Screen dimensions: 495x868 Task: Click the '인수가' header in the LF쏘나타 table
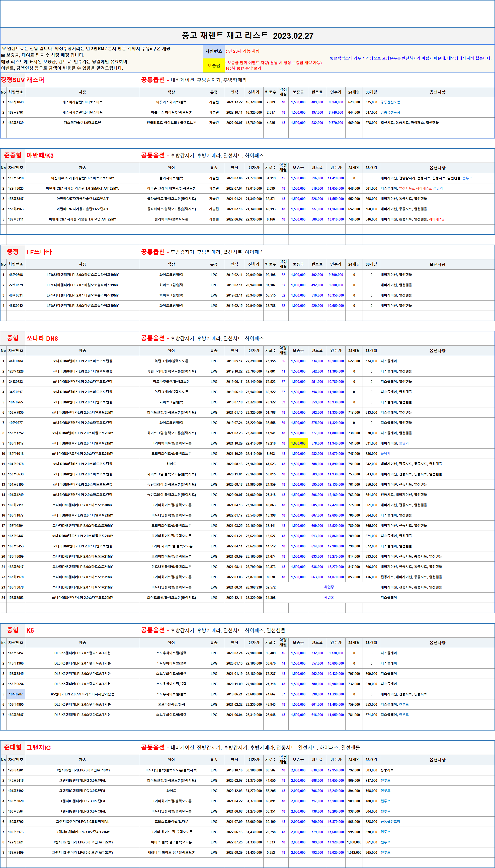tap(336, 264)
